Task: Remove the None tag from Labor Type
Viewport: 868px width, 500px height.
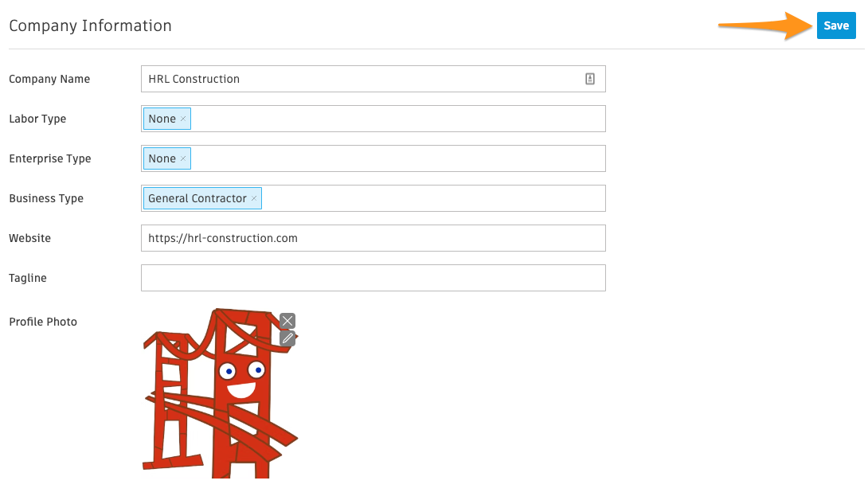Action: pos(183,119)
